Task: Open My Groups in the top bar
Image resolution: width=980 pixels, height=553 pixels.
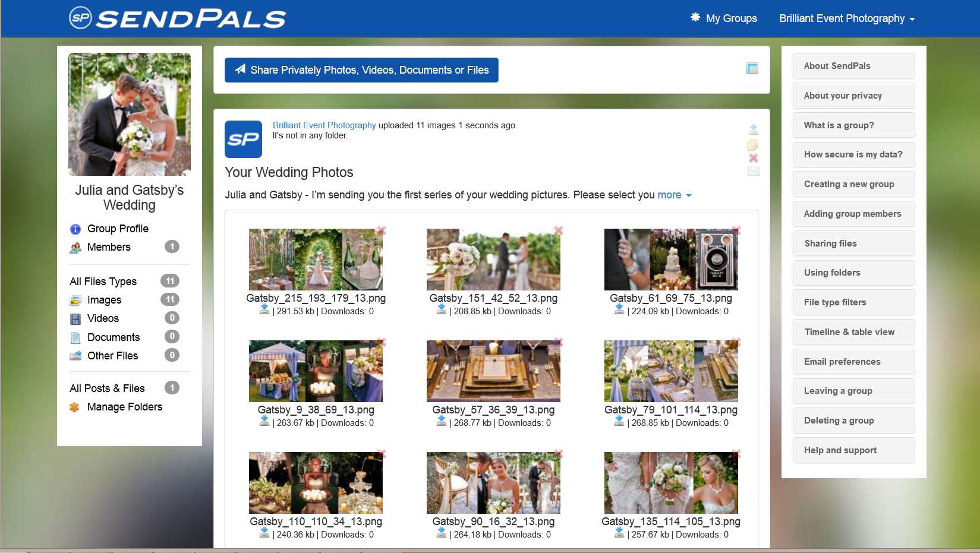Action: click(x=724, y=18)
